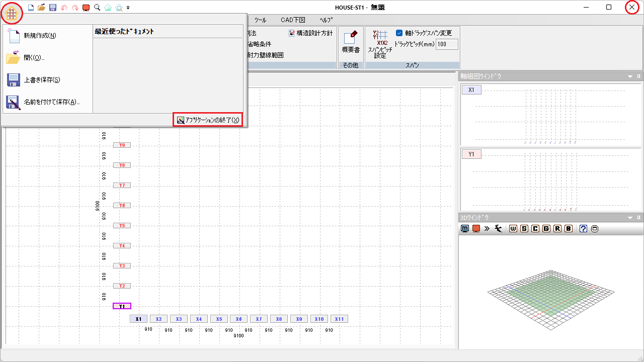This screenshot has width=644, height=362.
Task: Click the 構造設計方針 button in ribbon
Action: coord(310,33)
